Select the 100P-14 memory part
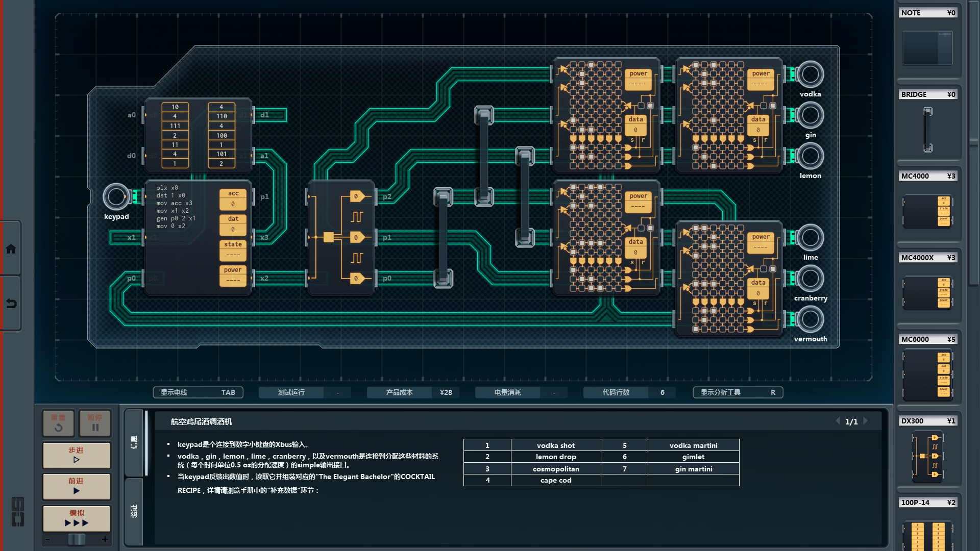Viewport: 980px width, 551px height. click(927, 533)
